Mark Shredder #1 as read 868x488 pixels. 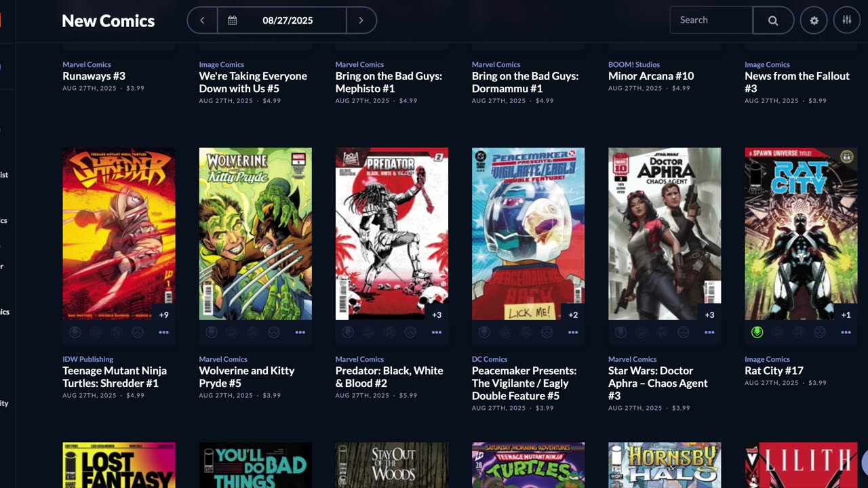(117, 332)
